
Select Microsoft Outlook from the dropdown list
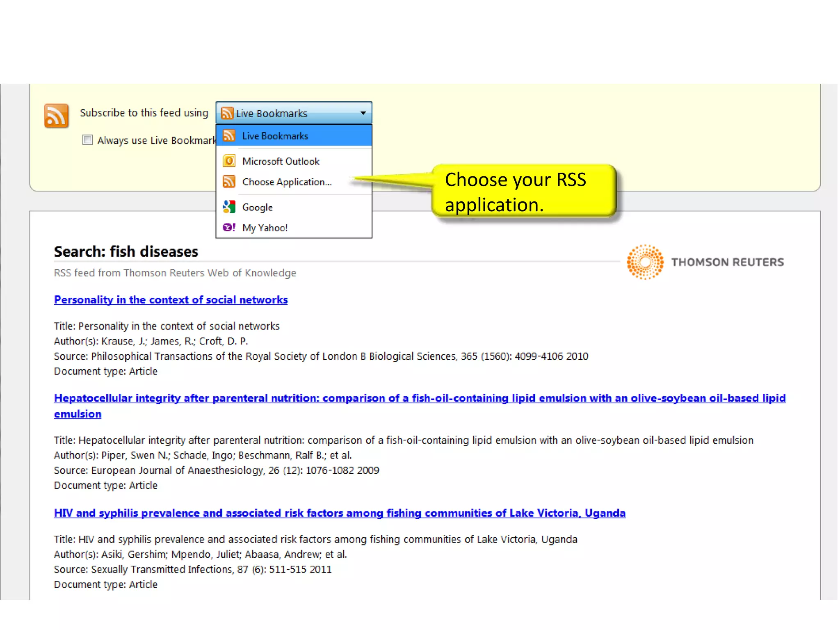tap(294, 161)
